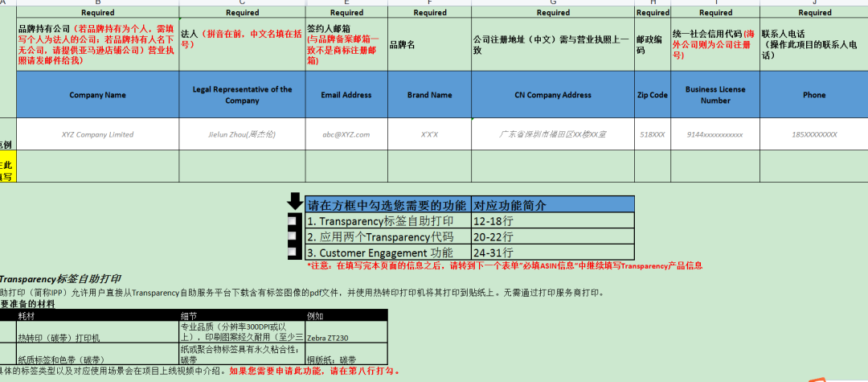868x382 pixels.
Task: Click the empty fill-in cell under Company Name
Action: pos(97,166)
